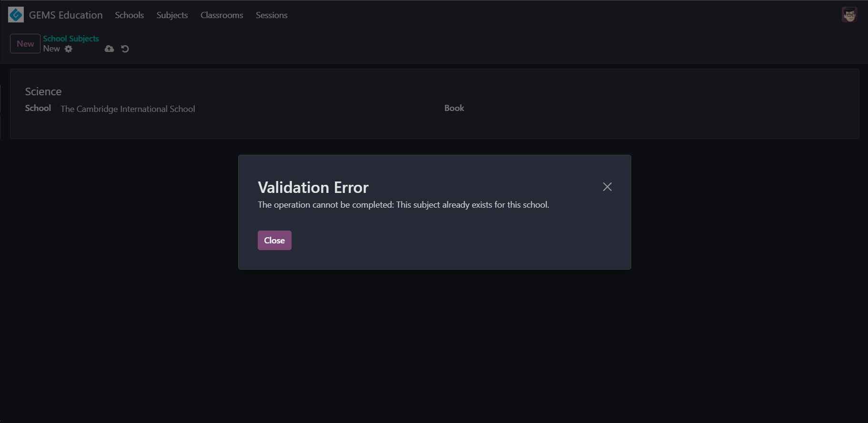Screen dimensions: 868x423
Task: Select the Cambridge International School field
Action: 128,109
